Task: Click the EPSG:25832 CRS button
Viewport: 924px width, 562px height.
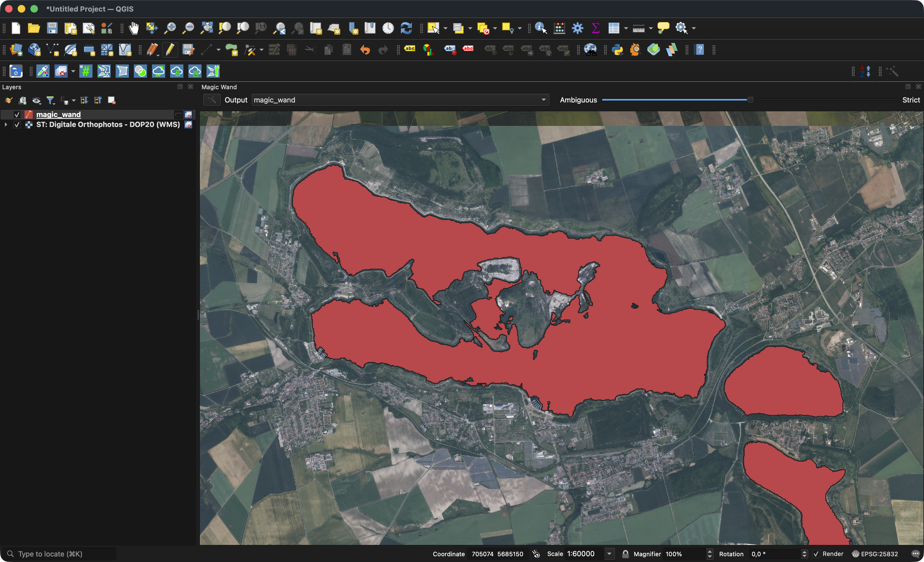Action: [875, 554]
